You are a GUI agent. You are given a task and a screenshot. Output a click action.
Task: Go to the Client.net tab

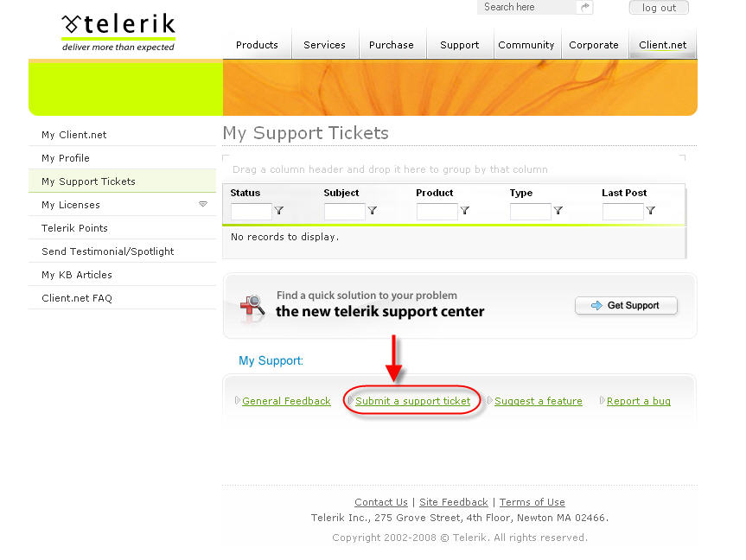(x=663, y=45)
